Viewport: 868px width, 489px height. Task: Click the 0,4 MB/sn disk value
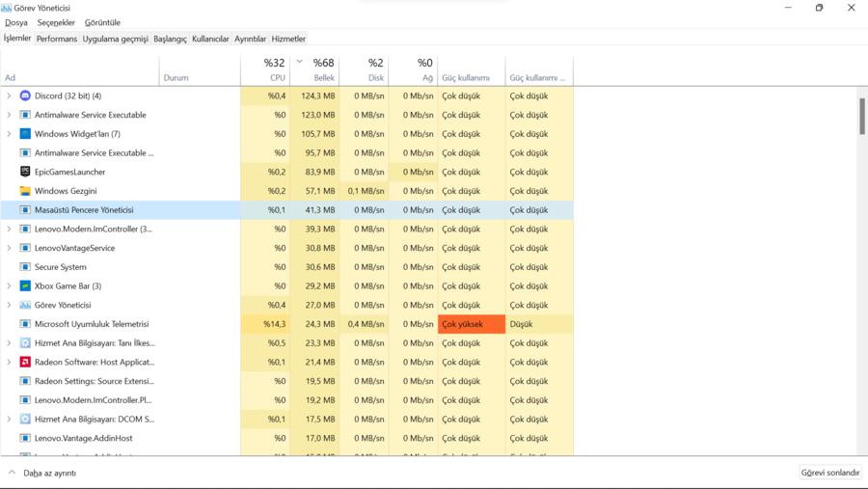(364, 324)
